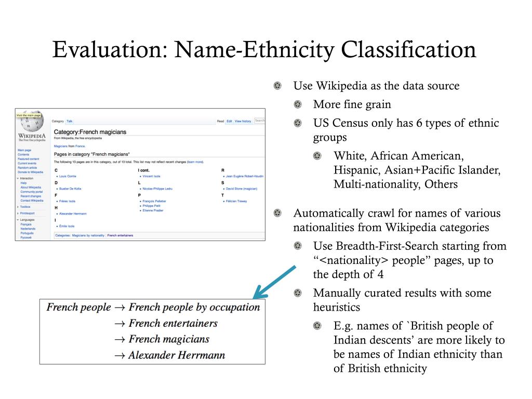Open Contact Wikipedia link

[x=32, y=201]
